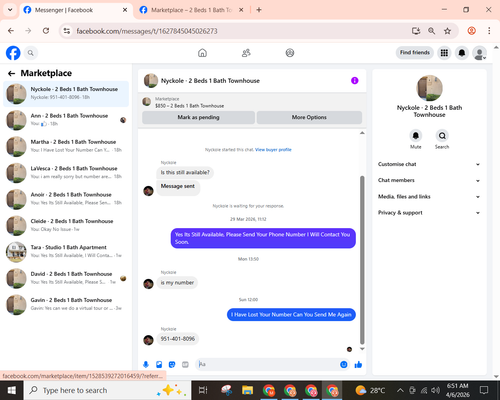Switch to the Marketplace 2 Beds tab
Image resolution: width=500 pixels, height=400 pixels.
tap(191, 10)
